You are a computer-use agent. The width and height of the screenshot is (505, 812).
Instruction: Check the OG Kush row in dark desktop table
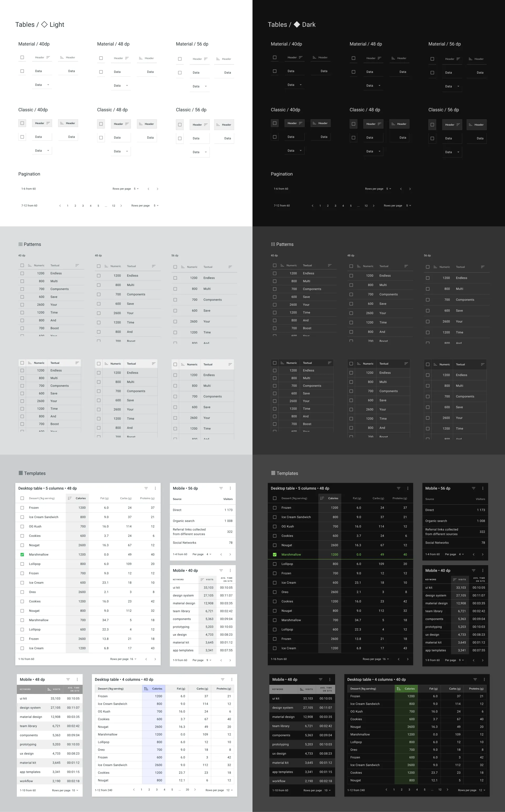click(275, 526)
